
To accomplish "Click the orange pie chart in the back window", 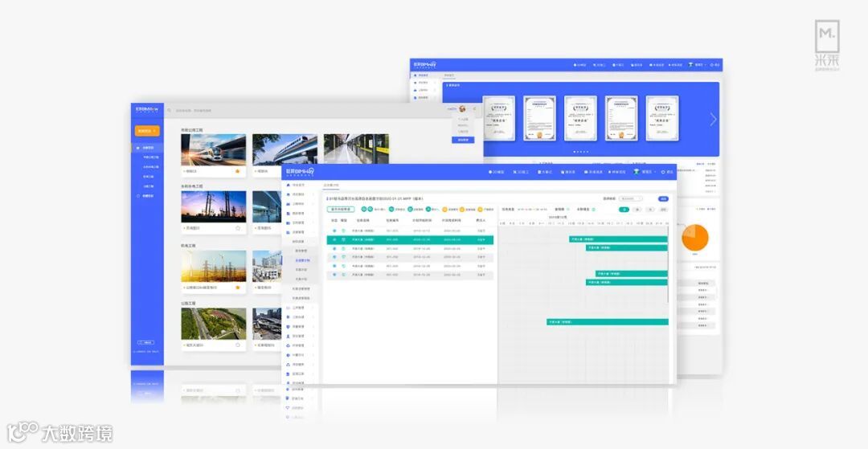I will coord(695,237).
